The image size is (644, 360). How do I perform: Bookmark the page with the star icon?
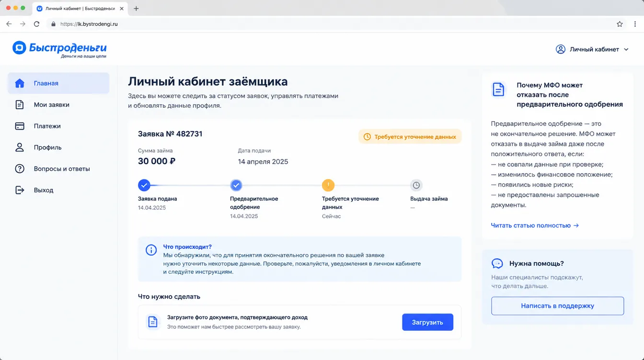coord(620,24)
